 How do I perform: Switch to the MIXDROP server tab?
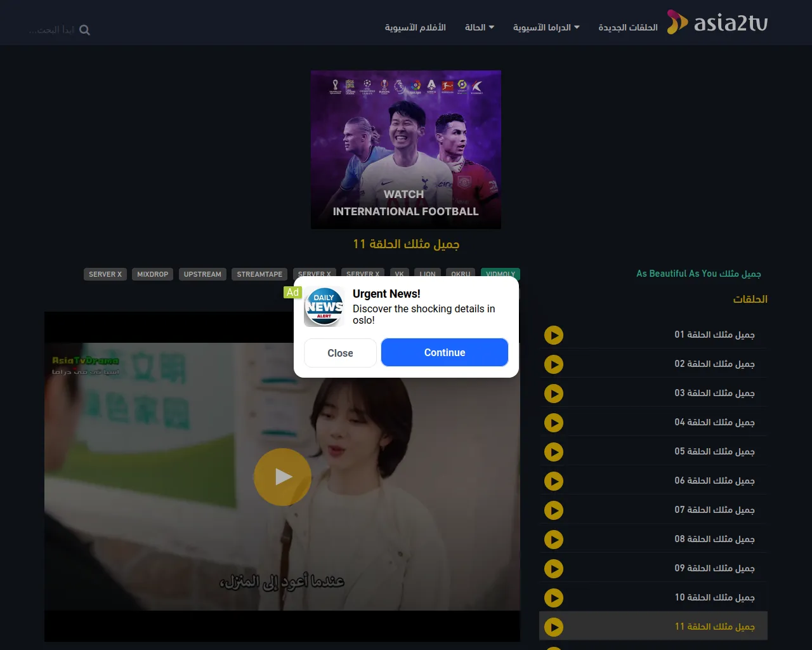[x=153, y=274]
